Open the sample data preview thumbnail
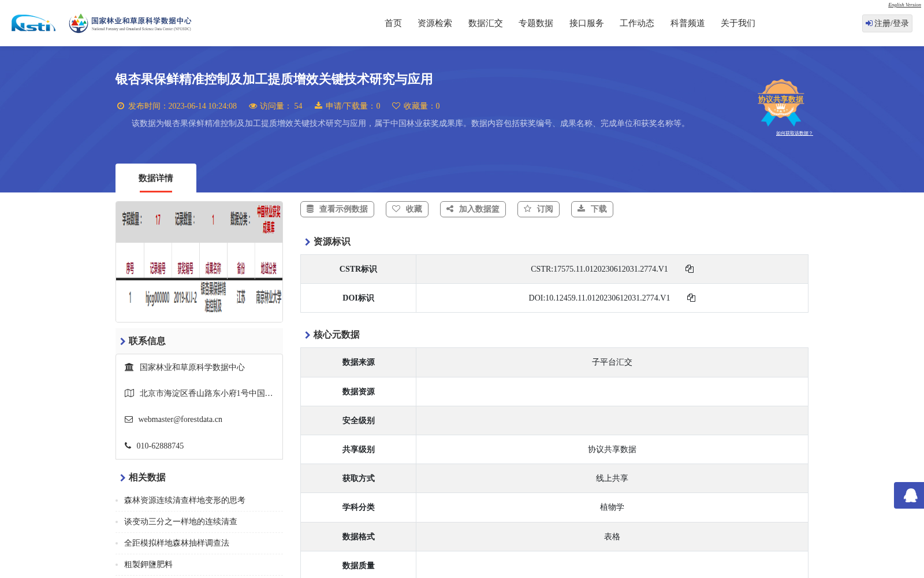This screenshot has height=578, width=924. (199, 261)
